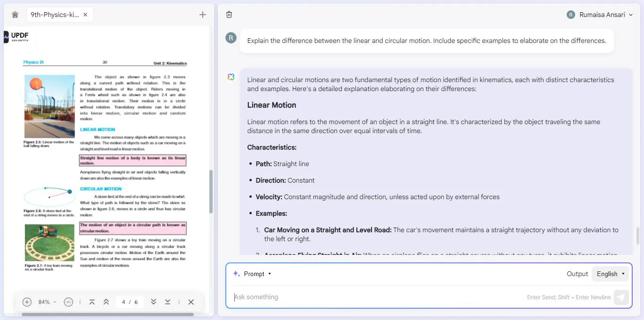Viewport: 644px width, 320px height.
Task: Go to the previous page
Action: [x=106, y=302]
